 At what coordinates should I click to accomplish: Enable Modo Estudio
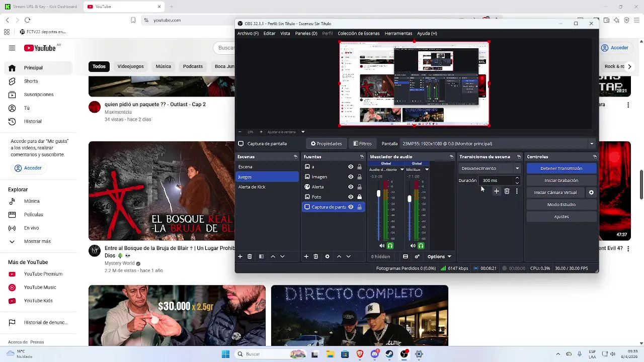tap(561, 205)
